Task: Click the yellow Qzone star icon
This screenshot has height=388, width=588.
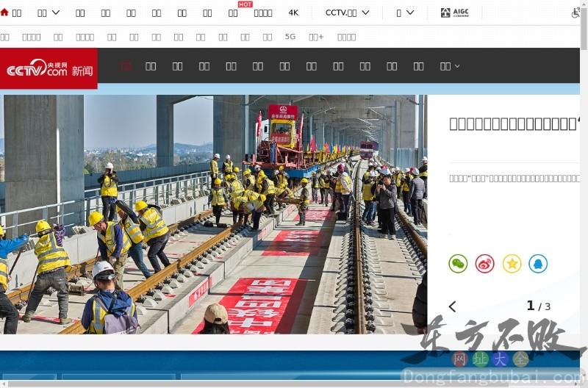Action: 512,264
